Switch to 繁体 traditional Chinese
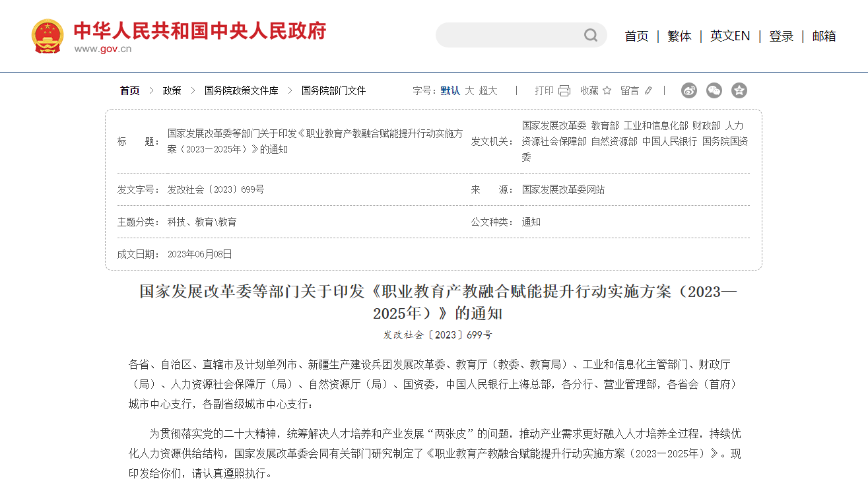Image resolution: width=868 pixels, height=489 pixels. [679, 36]
